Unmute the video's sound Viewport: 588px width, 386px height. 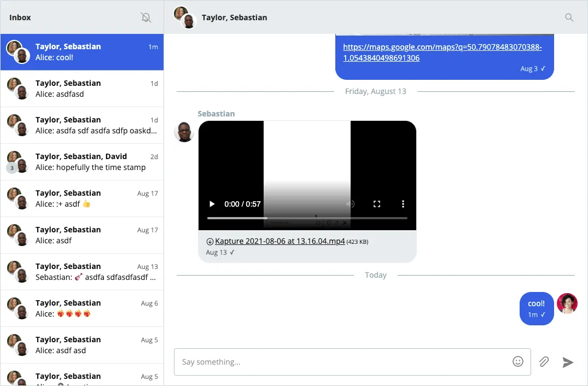[x=350, y=203]
